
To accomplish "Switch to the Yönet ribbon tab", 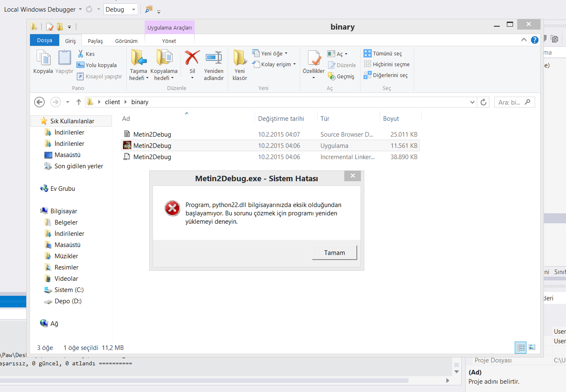I will [169, 41].
